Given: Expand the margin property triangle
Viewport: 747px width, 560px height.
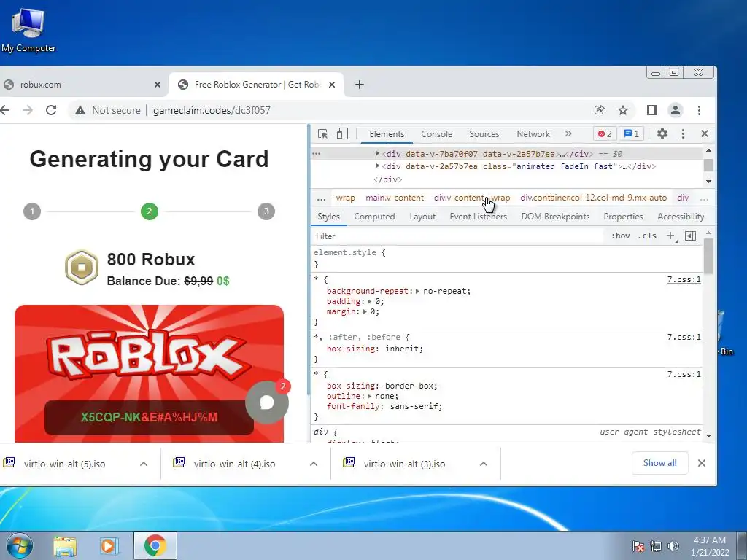Looking at the screenshot, I should [365, 312].
